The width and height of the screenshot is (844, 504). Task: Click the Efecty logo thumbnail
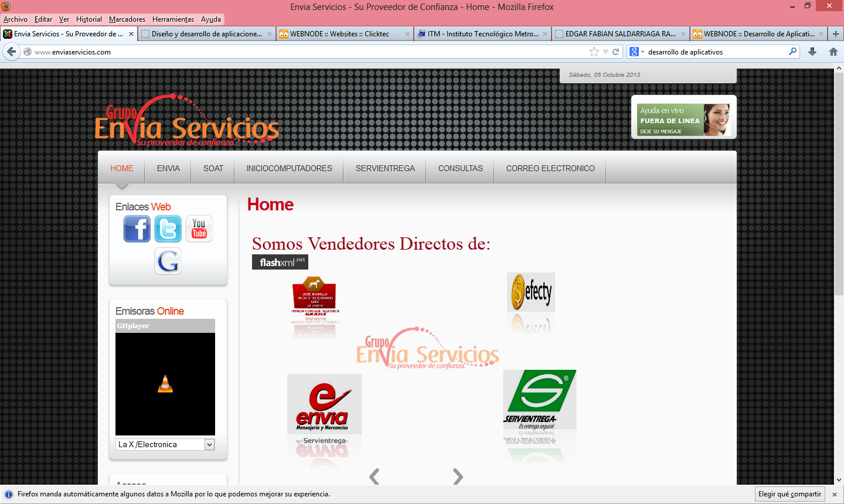click(x=531, y=292)
